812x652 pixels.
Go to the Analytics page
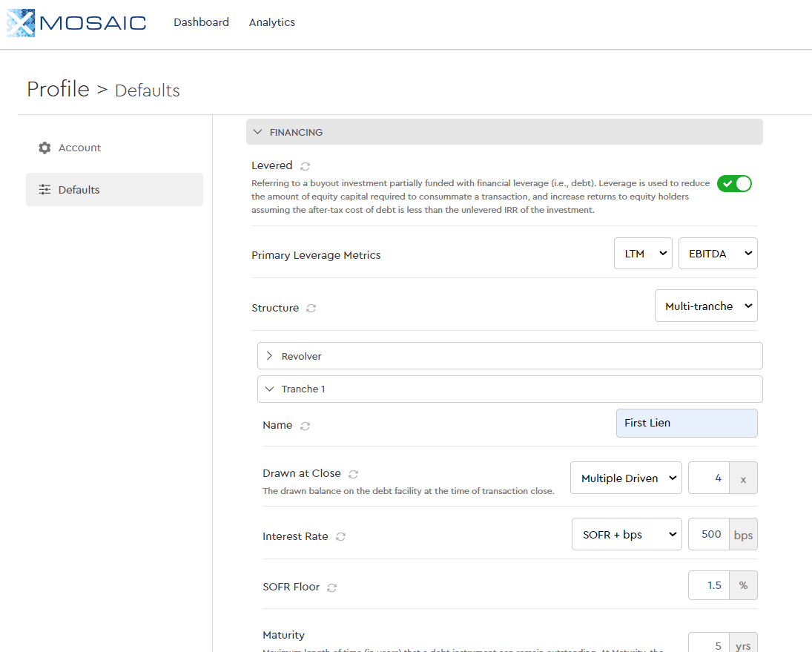[271, 22]
